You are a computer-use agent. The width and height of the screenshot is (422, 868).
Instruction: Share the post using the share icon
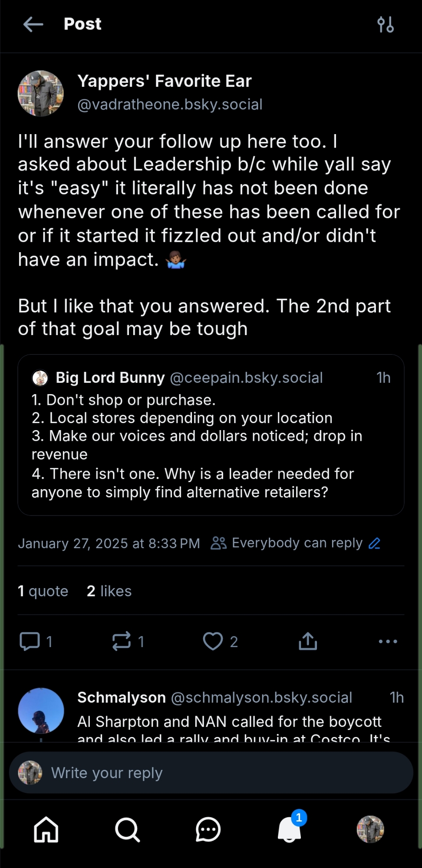tap(308, 641)
